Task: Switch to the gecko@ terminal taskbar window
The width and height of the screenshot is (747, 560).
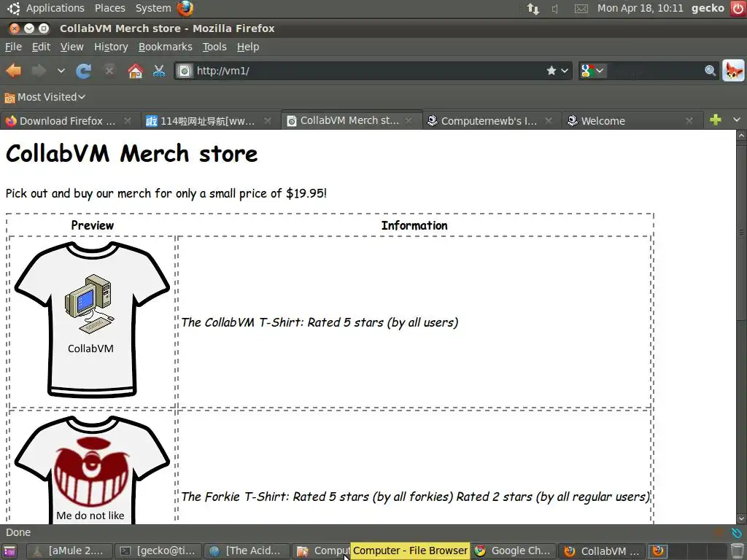Action: (x=159, y=551)
